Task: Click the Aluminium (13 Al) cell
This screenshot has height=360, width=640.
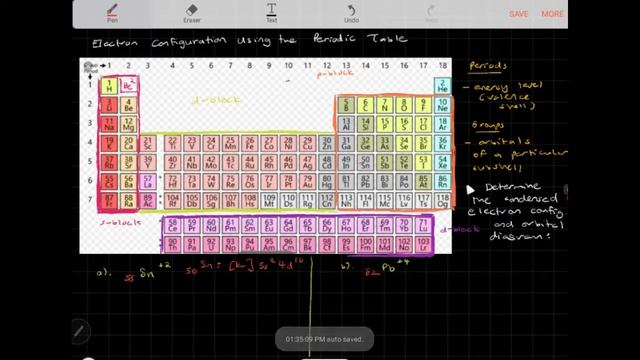Action: click(346, 124)
